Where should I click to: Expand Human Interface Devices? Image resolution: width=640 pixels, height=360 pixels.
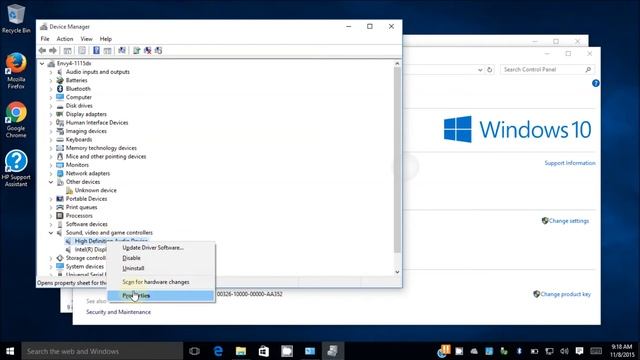[x=51, y=123]
